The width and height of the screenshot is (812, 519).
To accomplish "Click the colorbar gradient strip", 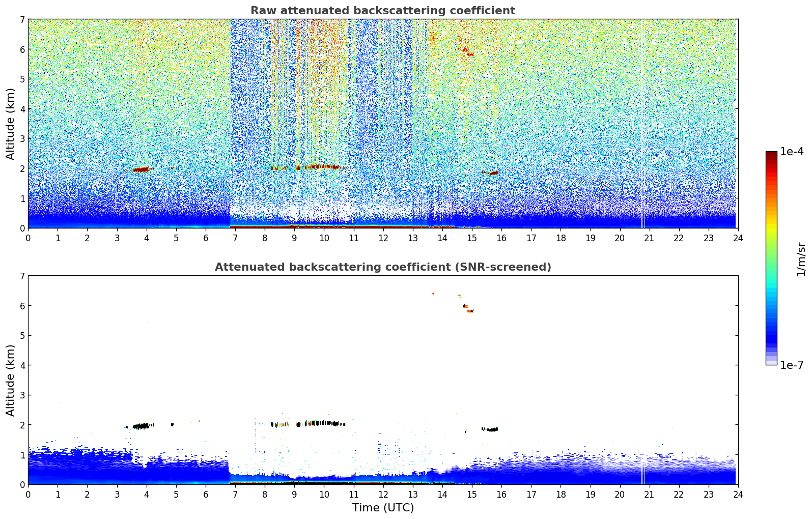I will tap(771, 258).
